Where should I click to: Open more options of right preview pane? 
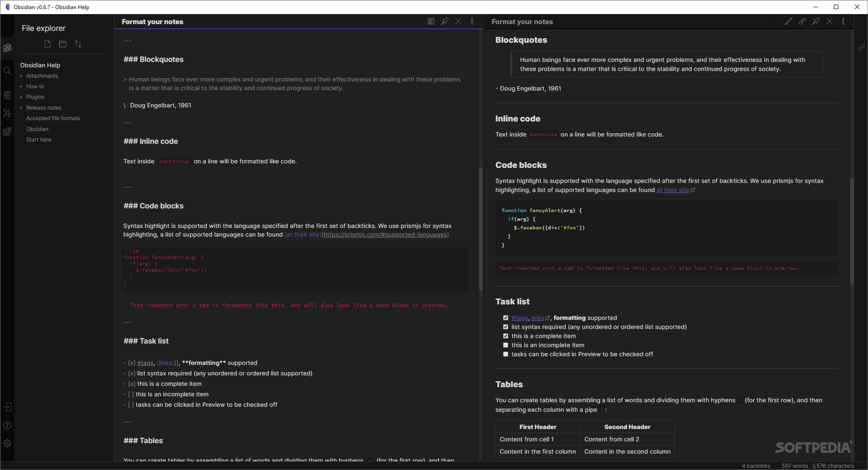(x=843, y=21)
